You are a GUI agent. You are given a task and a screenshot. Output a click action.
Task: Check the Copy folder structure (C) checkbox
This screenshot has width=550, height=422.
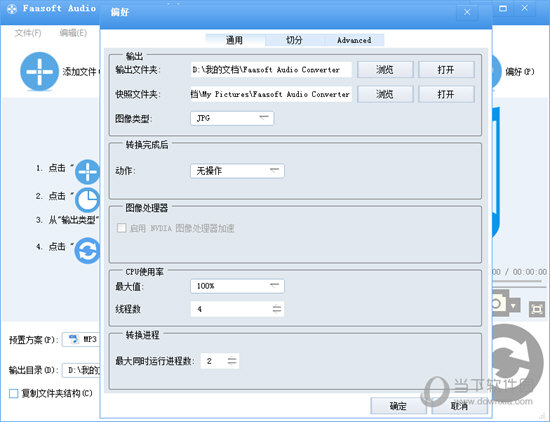(13, 393)
